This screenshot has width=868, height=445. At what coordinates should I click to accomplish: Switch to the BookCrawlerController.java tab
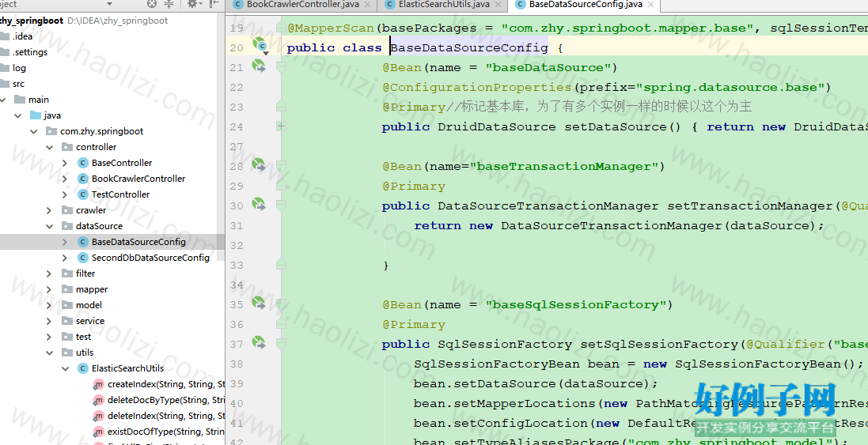click(x=302, y=5)
